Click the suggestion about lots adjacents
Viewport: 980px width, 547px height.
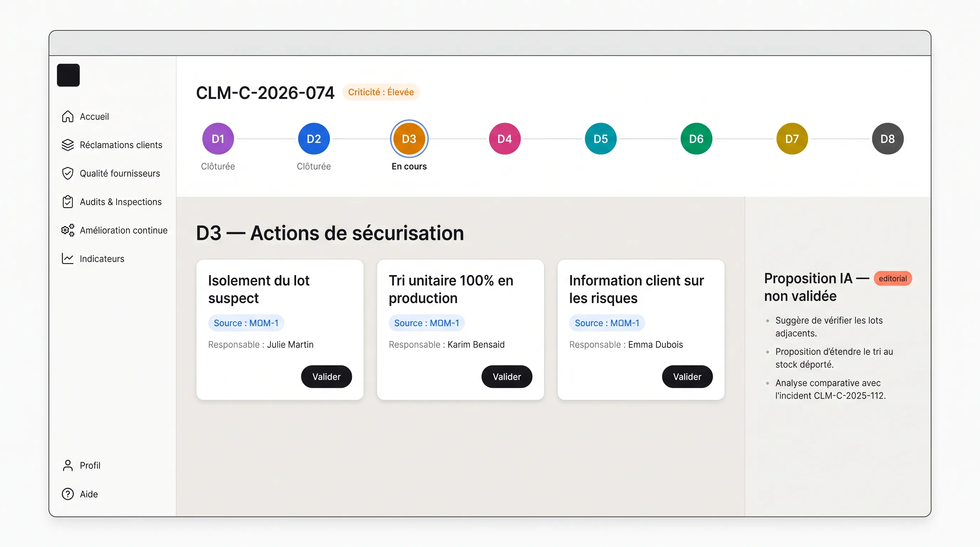pos(829,327)
